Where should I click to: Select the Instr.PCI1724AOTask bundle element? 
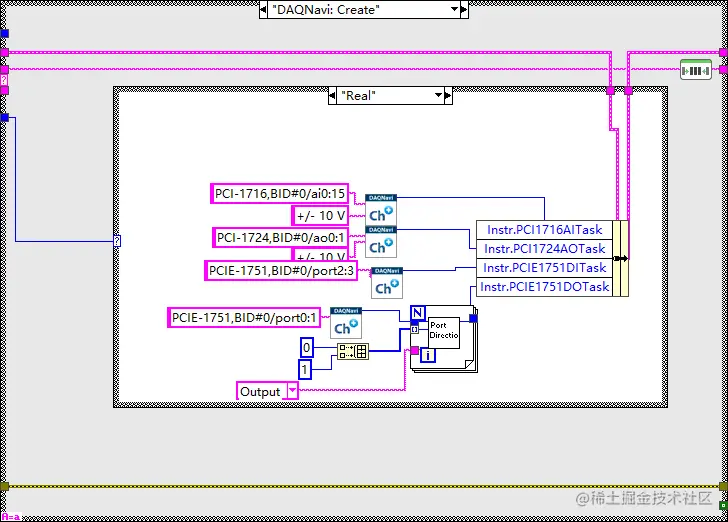[545, 248]
